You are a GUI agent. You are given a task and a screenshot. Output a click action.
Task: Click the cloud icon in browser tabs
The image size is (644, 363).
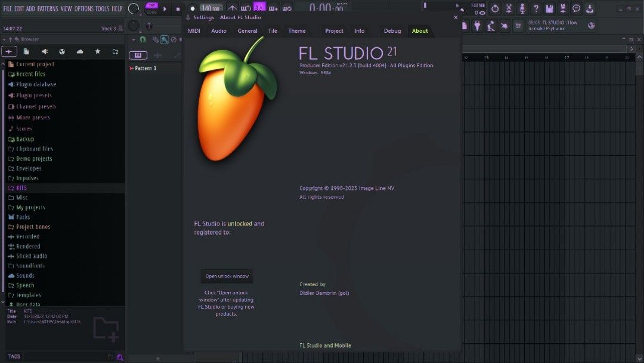(x=80, y=52)
